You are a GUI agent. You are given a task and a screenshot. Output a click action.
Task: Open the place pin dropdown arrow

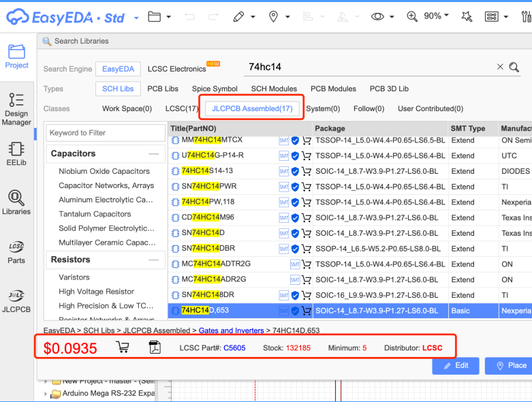click(287, 16)
